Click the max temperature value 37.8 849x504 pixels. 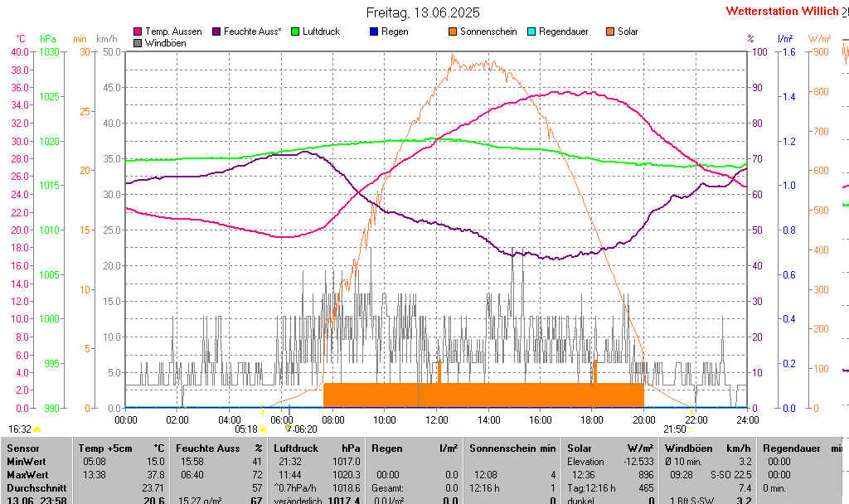click(156, 475)
